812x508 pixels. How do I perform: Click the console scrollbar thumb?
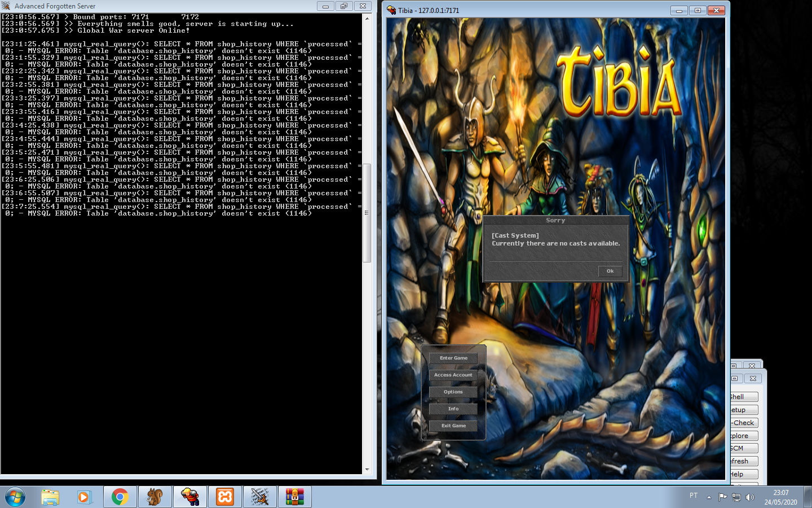coord(367,213)
